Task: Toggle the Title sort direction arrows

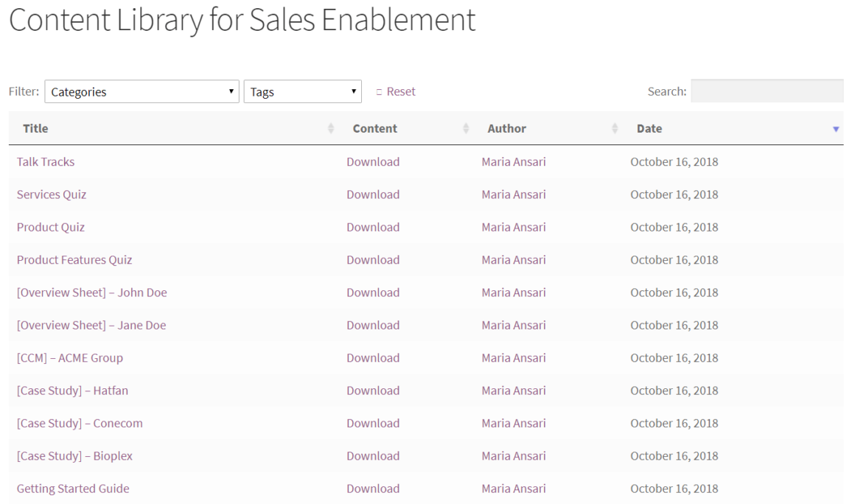Action: click(x=332, y=128)
